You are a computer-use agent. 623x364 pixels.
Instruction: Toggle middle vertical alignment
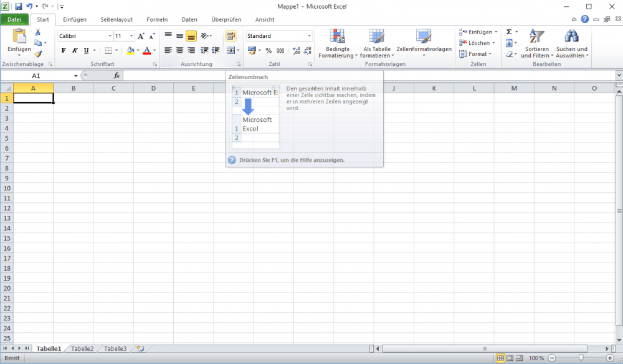tap(179, 36)
